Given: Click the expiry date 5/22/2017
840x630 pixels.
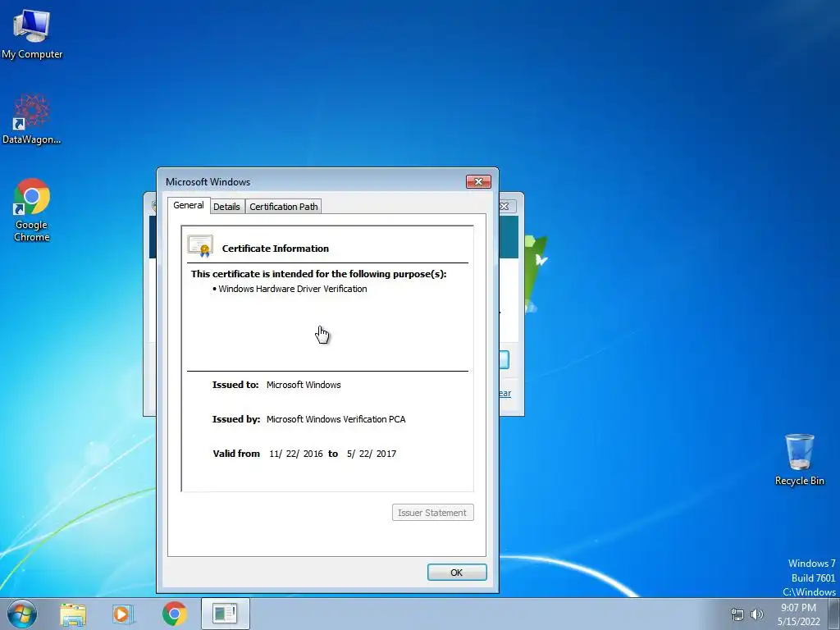Looking at the screenshot, I should (x=372, y=454).
